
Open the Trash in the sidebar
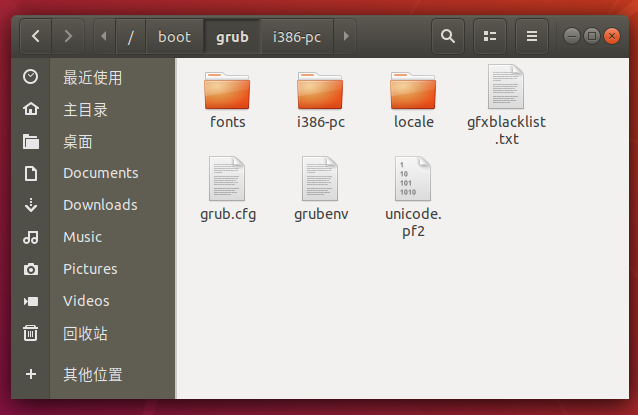(x=31, y=333)
